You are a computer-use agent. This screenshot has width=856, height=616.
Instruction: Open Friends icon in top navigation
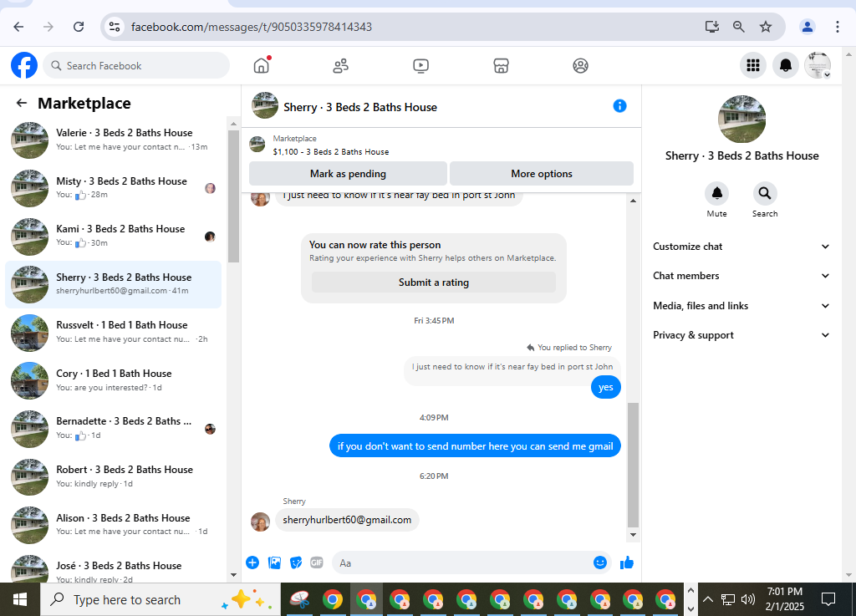pos(341,66)
